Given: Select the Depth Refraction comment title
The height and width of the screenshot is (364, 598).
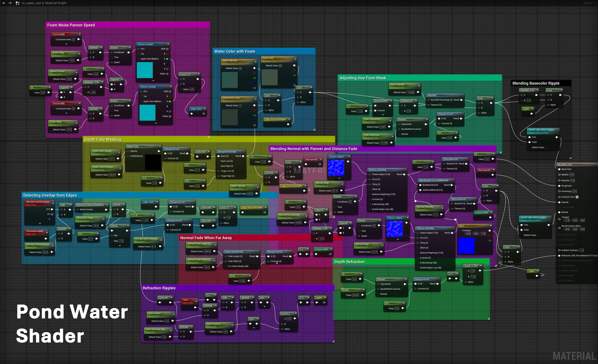Looking at the screenshot, I should [x=349, y=262].
